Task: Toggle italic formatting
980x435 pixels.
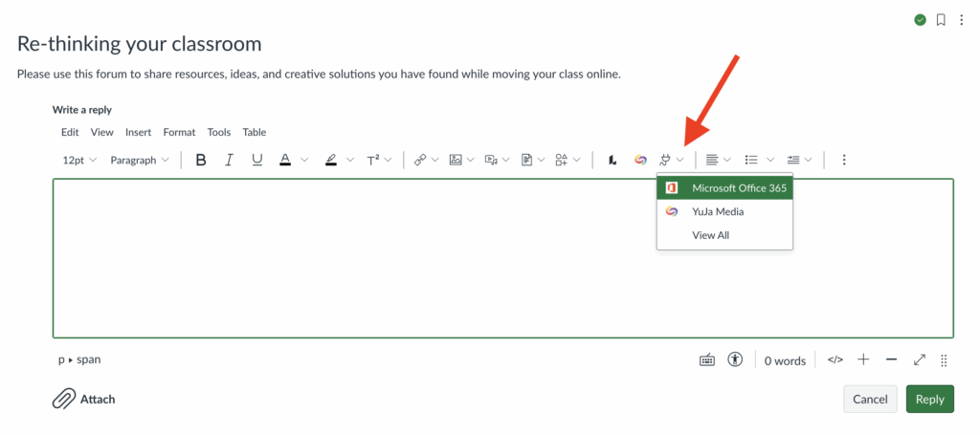Action: pyautogui.click(x=229, y=161)
